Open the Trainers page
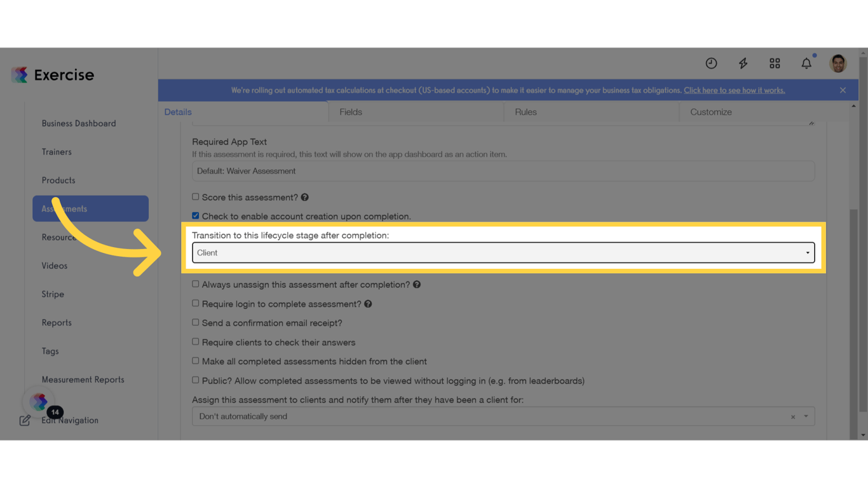Screen dimensions: 868x488 (57, 152)
